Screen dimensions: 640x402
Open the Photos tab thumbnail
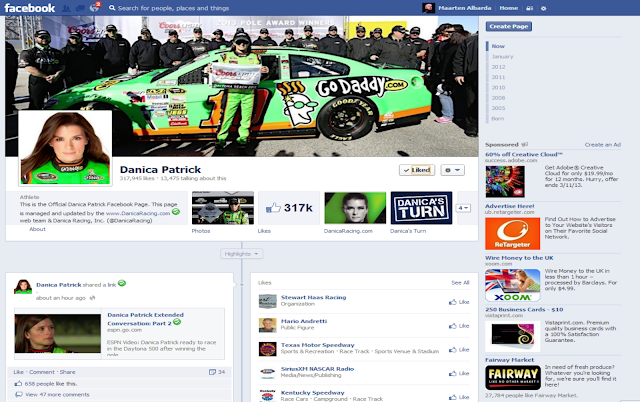pyautogui.click(x=223, y=208)
